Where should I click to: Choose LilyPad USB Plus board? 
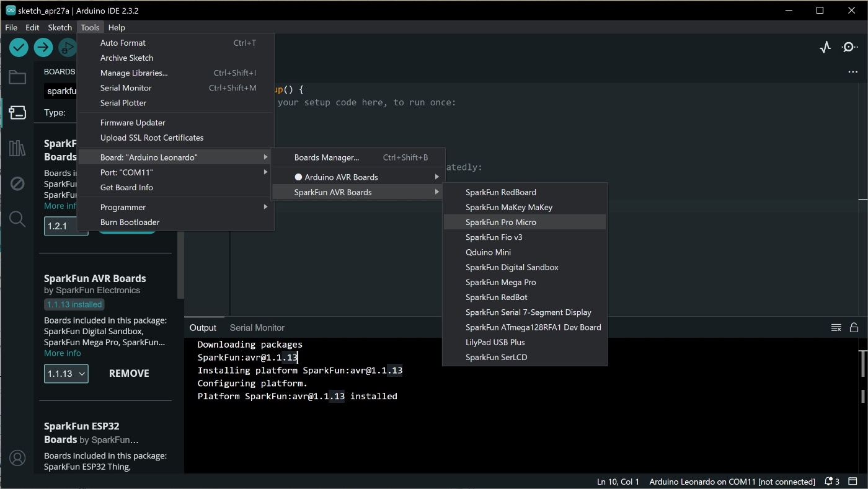pos(525,342)
